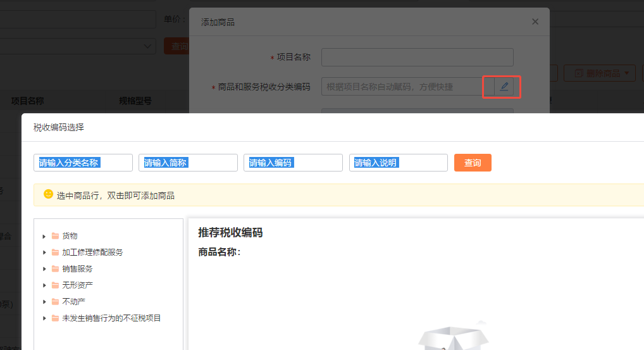Open the 删除商品 dropdown arrow in background
Screen dimensions: 644x350
tap(627, 73)
